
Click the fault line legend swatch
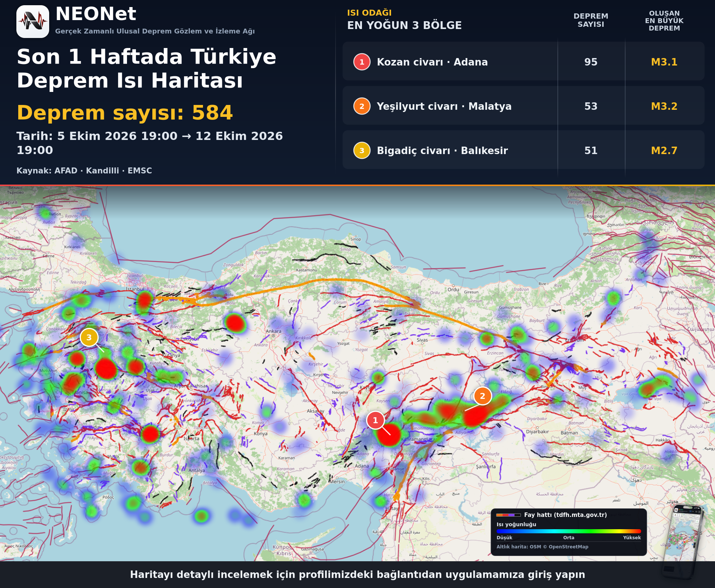[x=508, y=515]
